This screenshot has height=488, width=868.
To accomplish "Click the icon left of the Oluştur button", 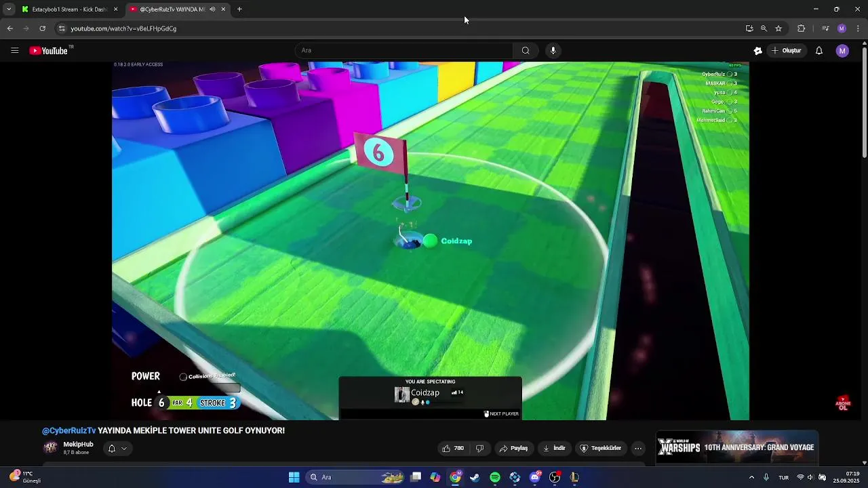I will [758, 51].
